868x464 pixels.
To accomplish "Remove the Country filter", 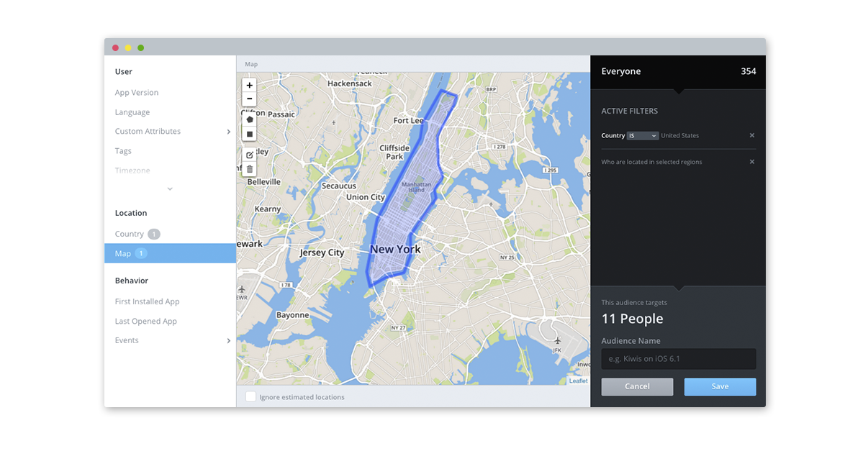I will pyautogui.click(x=752, y=135).
